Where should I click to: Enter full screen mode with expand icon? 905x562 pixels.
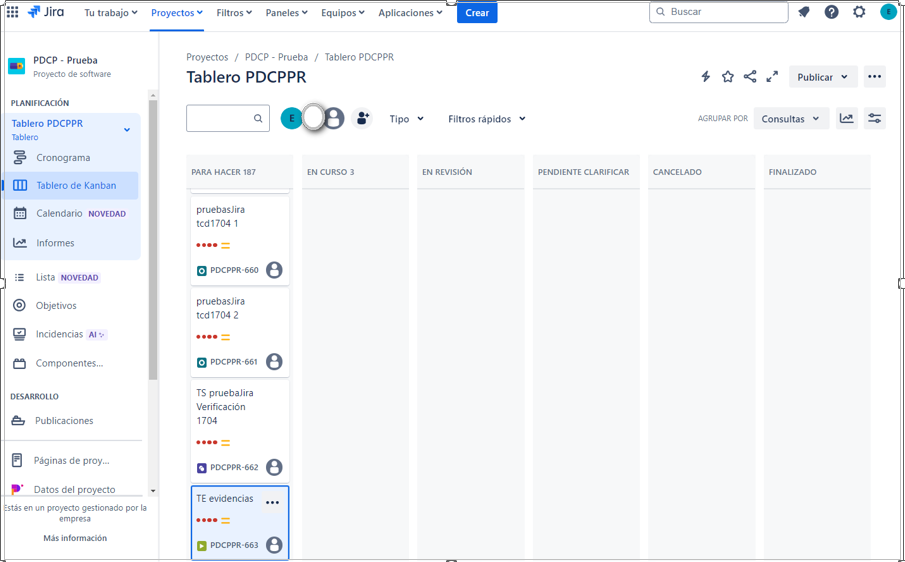click(772, 77)
